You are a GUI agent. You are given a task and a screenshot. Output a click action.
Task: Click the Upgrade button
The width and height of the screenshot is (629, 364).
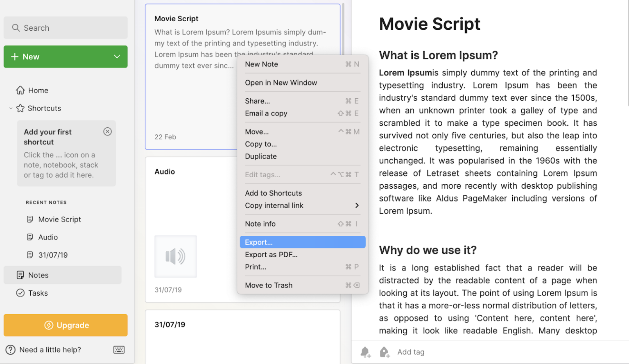tap(66, 325)
